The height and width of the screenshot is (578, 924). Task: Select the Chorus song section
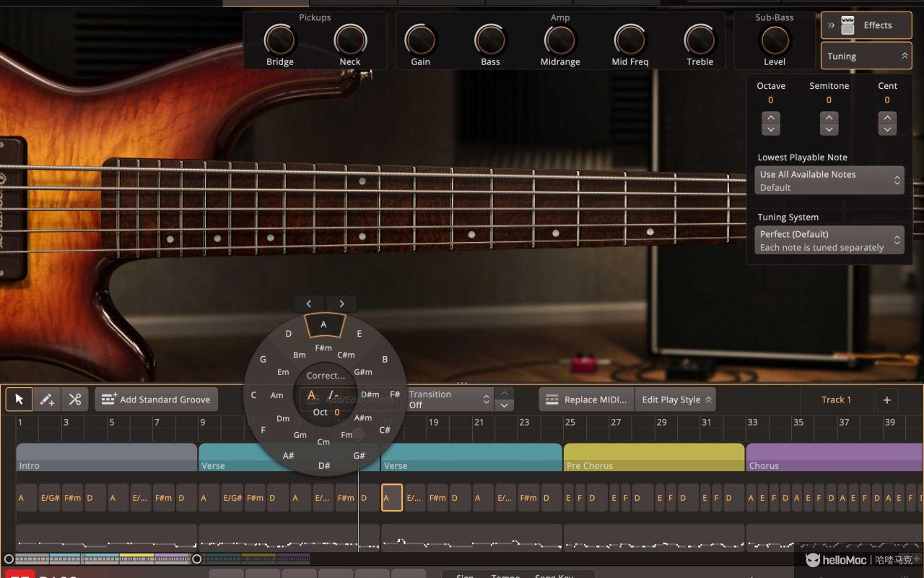click(x=834, y=457)
